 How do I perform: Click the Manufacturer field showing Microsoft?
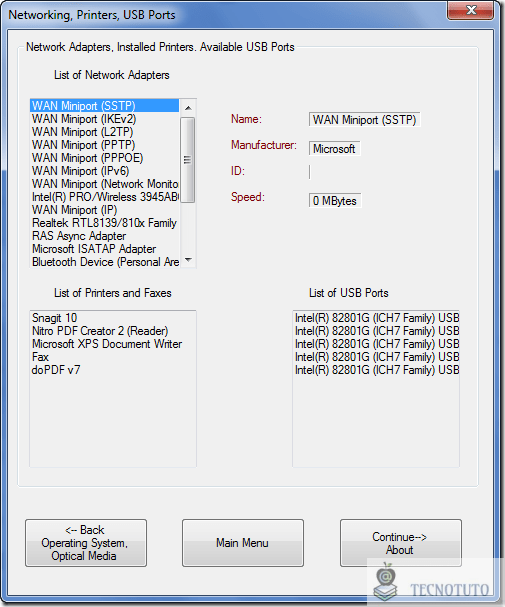[334, 149]
